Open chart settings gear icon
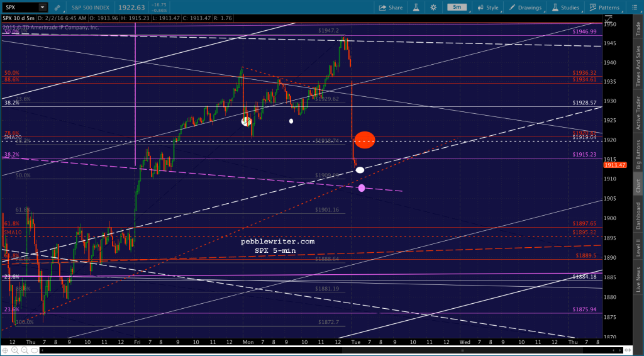This screenshot has width=644, height=356. tap(433, 8)
